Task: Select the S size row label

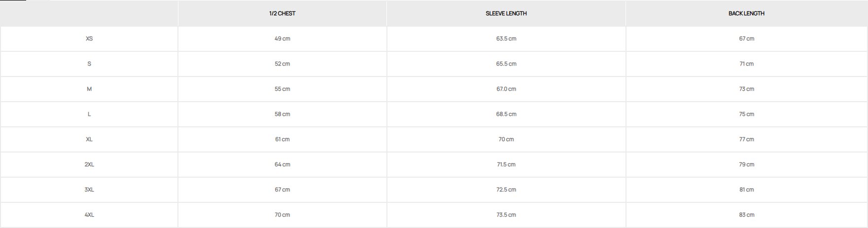Action: (x=89, y=64)
